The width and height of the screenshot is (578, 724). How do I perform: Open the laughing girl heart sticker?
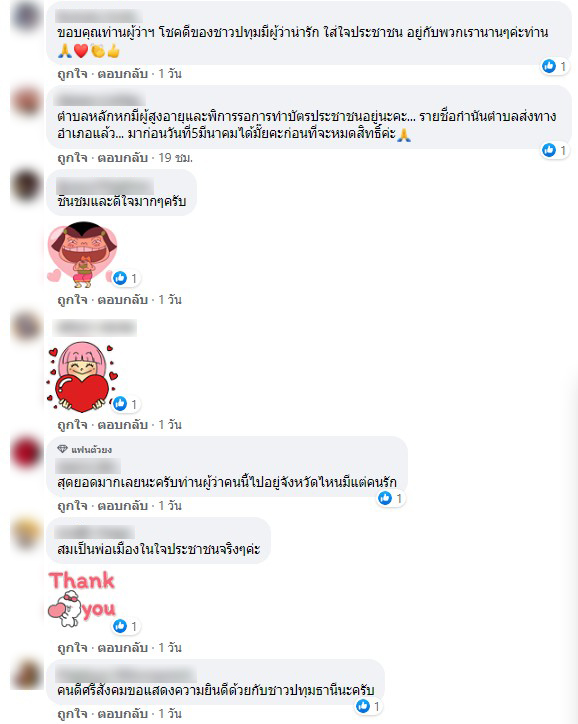click(82, 255)
